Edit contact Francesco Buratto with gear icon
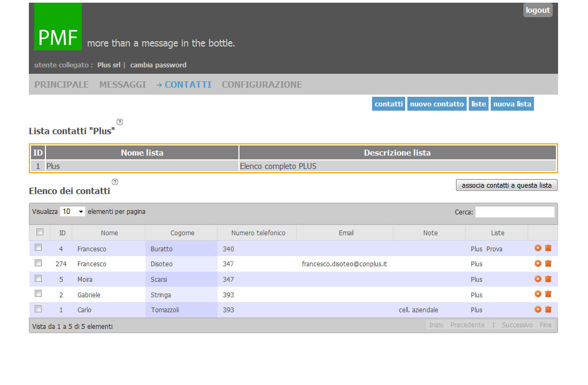Viewport: 588px width, 385px height. [x=538, y=248]
